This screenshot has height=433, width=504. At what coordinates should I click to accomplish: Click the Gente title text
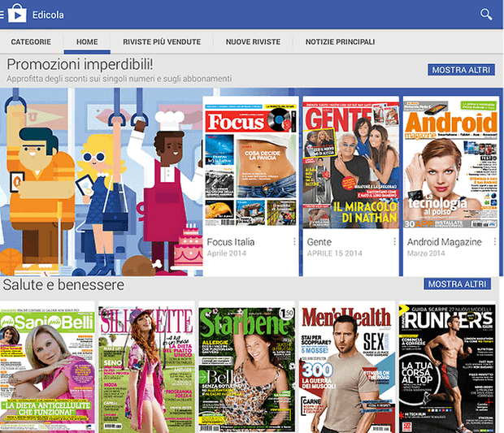coord(319,242)
